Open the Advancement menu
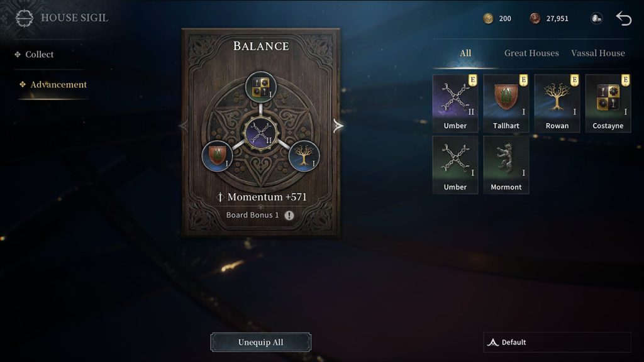Image resolution: width=644 pixels, height=362 pixels. [58, 85]
